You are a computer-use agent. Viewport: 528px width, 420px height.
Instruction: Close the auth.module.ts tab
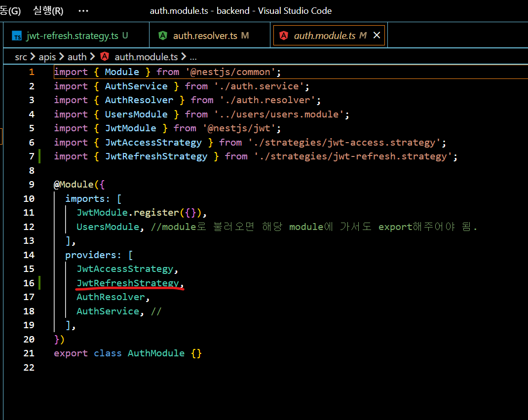point(377,35)
